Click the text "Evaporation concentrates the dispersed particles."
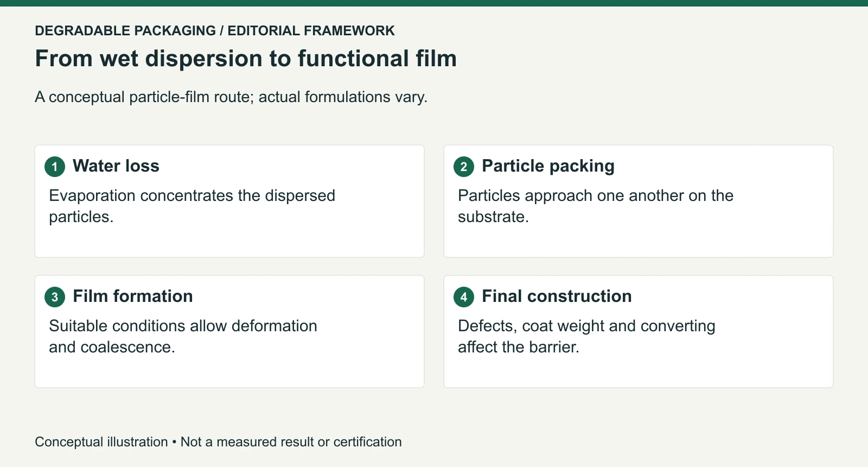This screenshot has width=868, height=467. point(192,206)
